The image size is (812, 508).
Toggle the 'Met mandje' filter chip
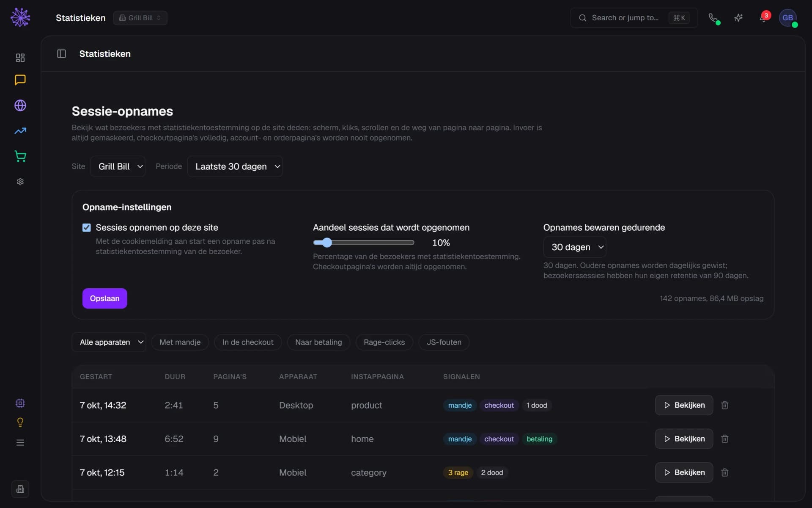coord(180,342)
